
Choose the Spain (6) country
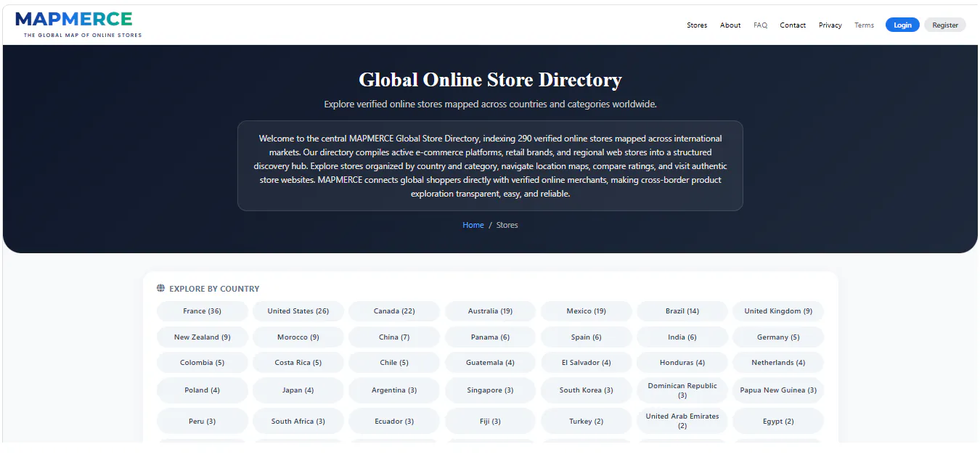point(586,337)
